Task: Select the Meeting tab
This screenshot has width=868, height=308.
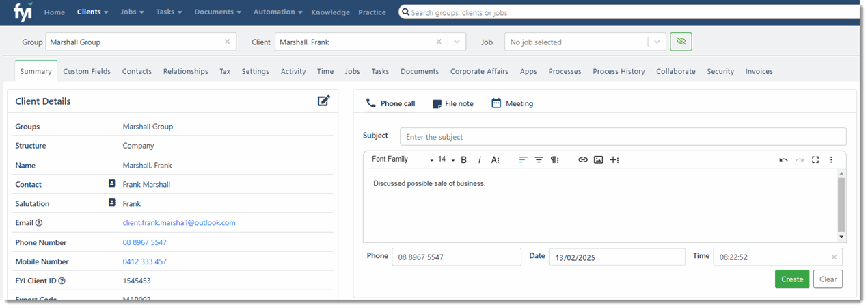Action: tap(512, 103)
